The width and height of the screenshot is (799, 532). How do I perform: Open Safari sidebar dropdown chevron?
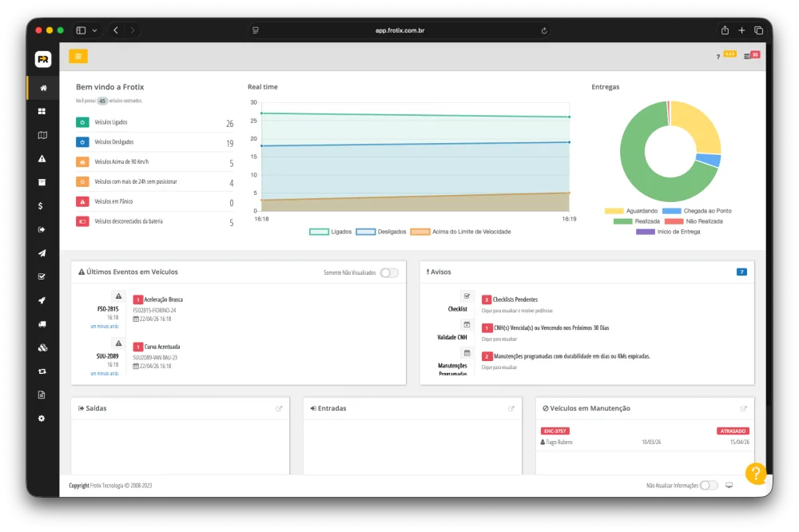tap(94, 30)
